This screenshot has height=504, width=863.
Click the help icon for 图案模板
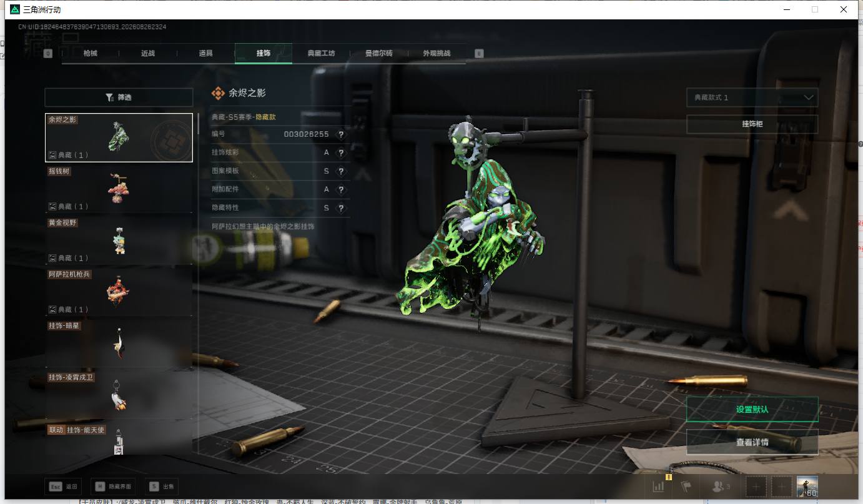341,171
